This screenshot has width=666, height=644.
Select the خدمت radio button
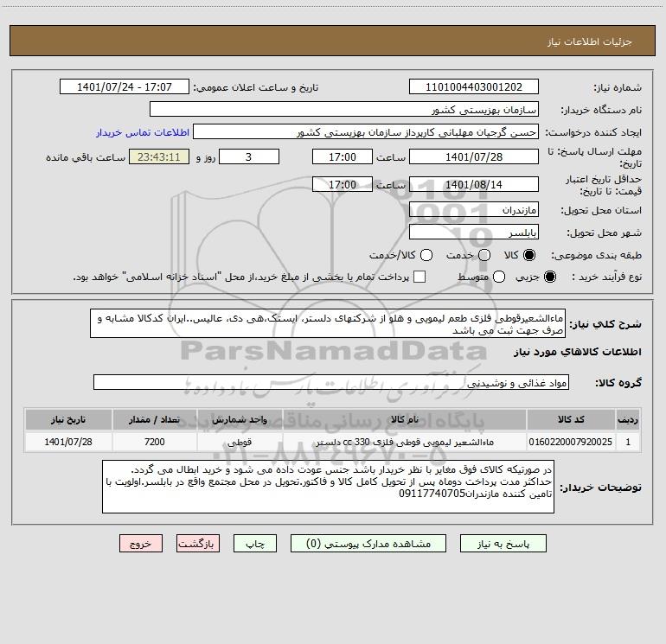click(484, 255)
